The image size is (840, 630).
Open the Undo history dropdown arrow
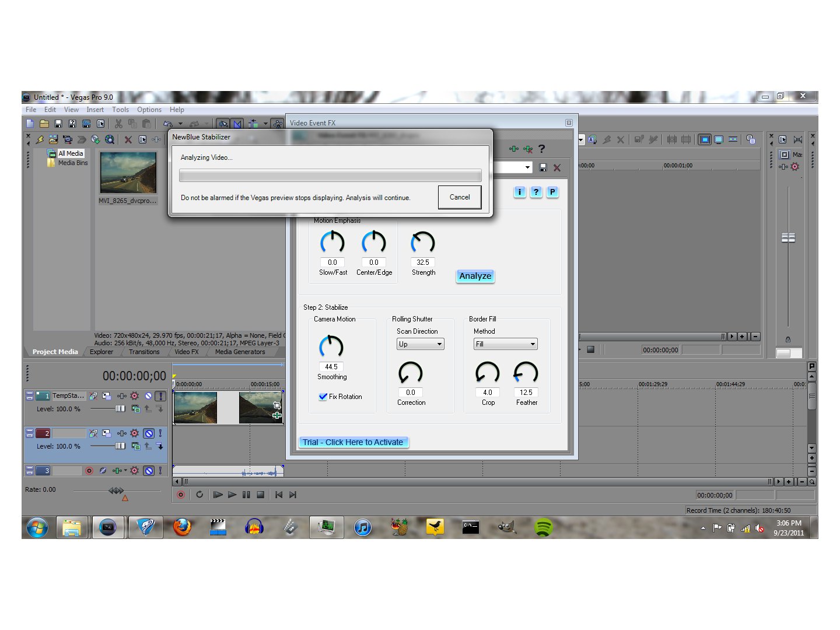[x=180, y=124]
